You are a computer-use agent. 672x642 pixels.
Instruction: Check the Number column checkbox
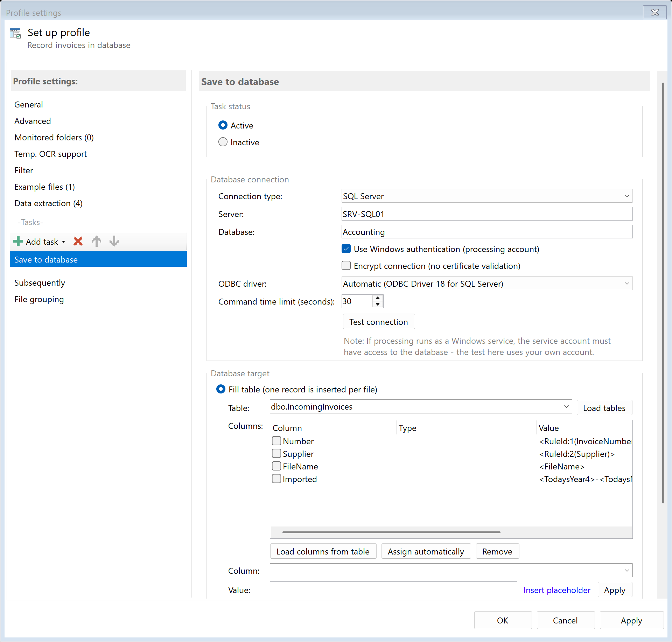point(276,441)
